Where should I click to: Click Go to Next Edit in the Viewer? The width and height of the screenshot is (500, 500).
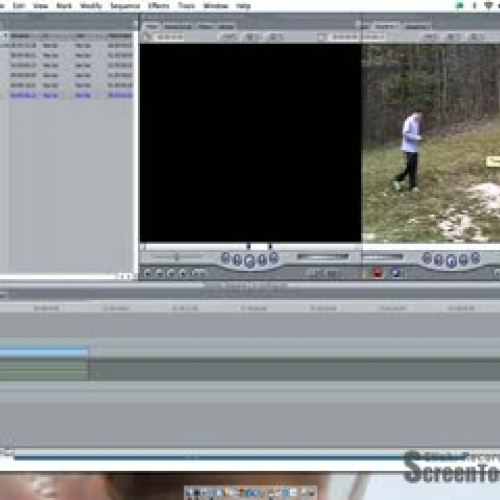(x=274, y=258)
